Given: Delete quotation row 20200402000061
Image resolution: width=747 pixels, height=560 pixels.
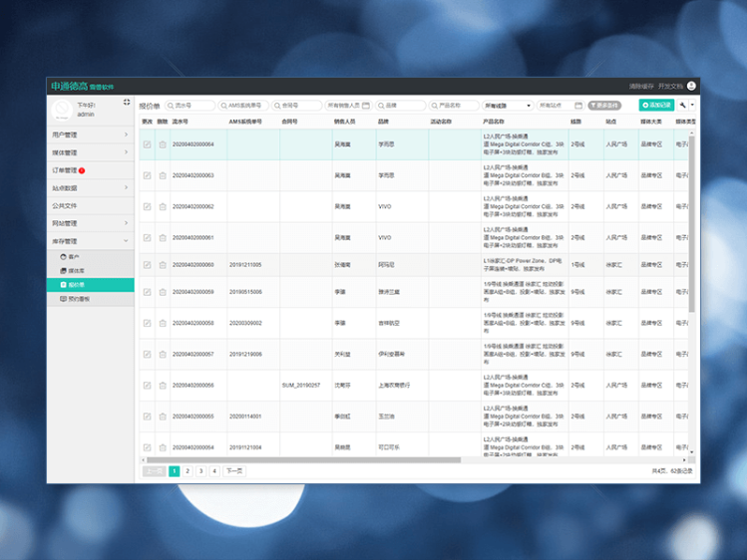Looking at the screenshot, I should (163, 237).
